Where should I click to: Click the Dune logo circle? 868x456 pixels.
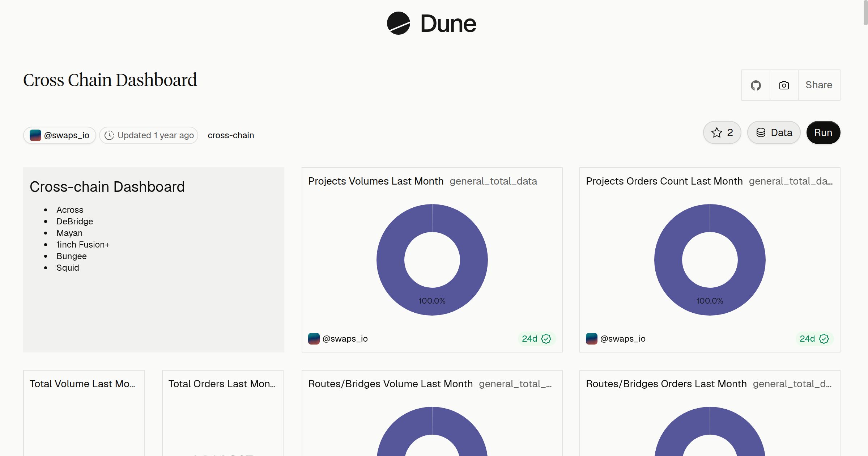point(399,23)
